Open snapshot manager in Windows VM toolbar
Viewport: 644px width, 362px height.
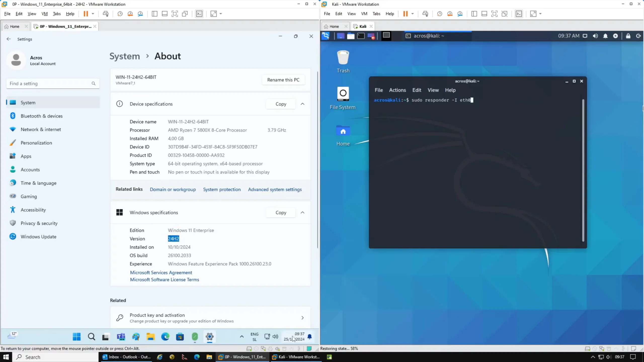(140, 14)
